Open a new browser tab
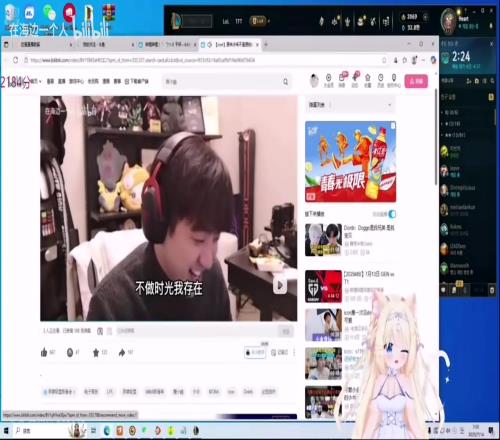 pos(266,44)
